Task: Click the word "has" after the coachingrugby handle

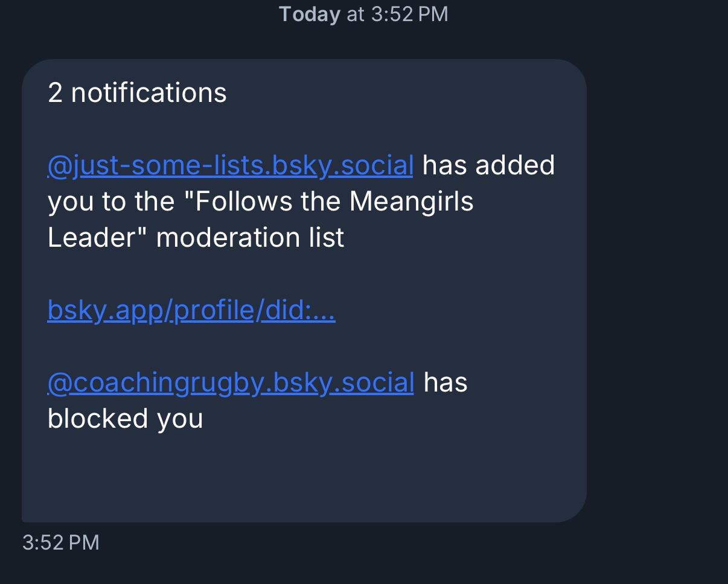Action: 445,382
